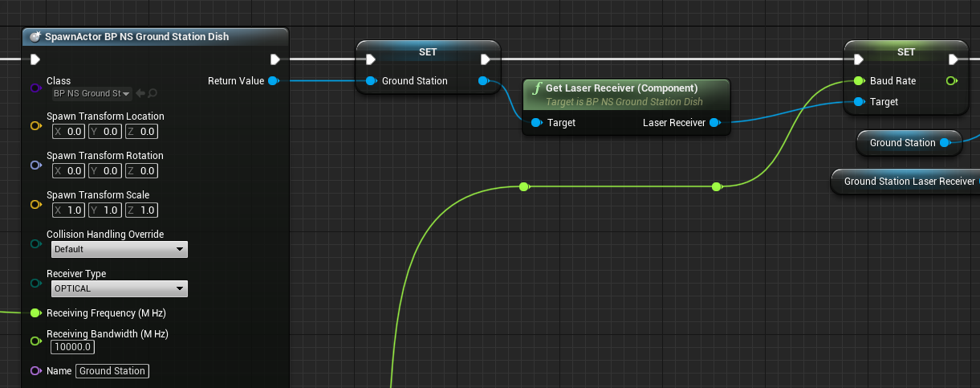Click the Name field containing Ground Station
The height and width of the screenshot is (388, 980).
tap(112, 371)
